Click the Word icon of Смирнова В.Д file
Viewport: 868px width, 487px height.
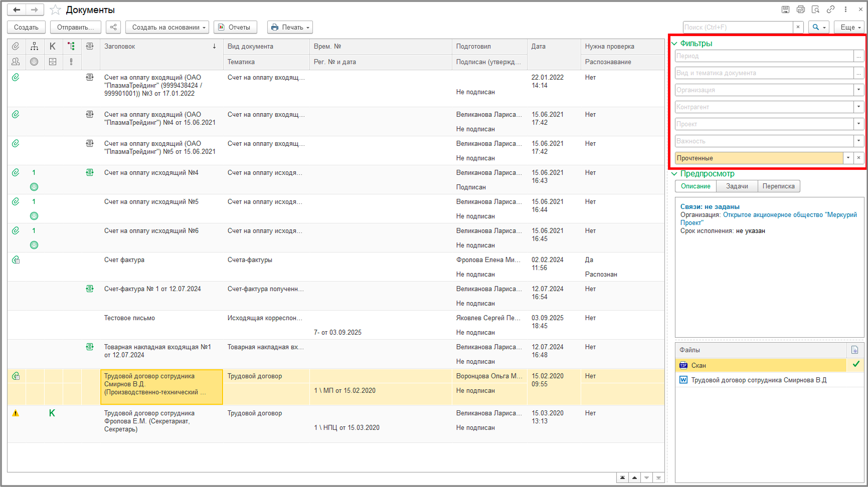coord(683,380)
